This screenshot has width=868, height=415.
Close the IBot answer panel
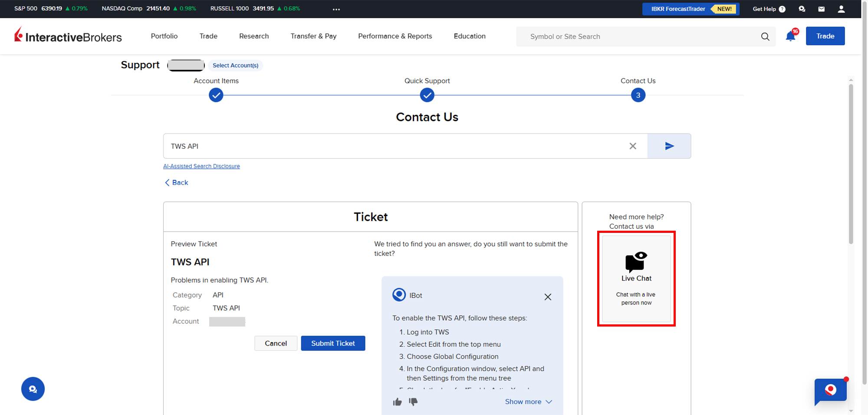(548, 297)
